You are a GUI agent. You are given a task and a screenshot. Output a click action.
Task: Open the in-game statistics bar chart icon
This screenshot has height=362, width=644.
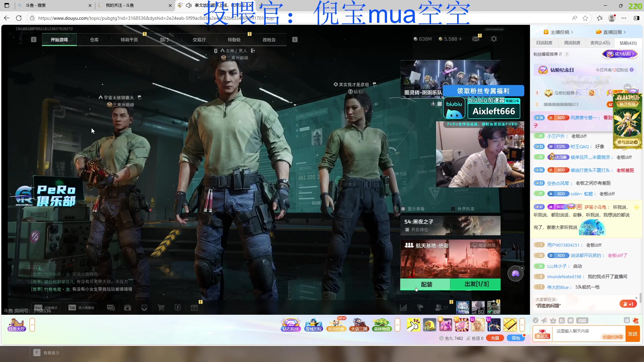pos(403,307)
